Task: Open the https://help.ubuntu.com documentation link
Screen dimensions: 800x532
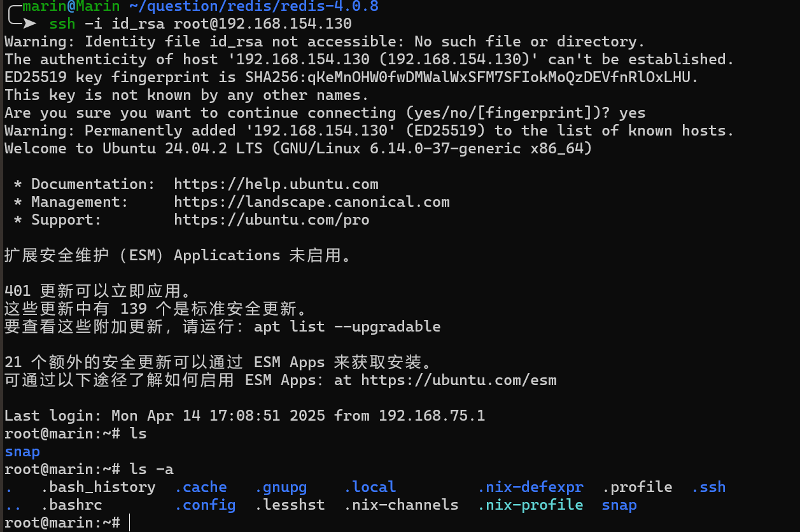Action: [276, 185]
